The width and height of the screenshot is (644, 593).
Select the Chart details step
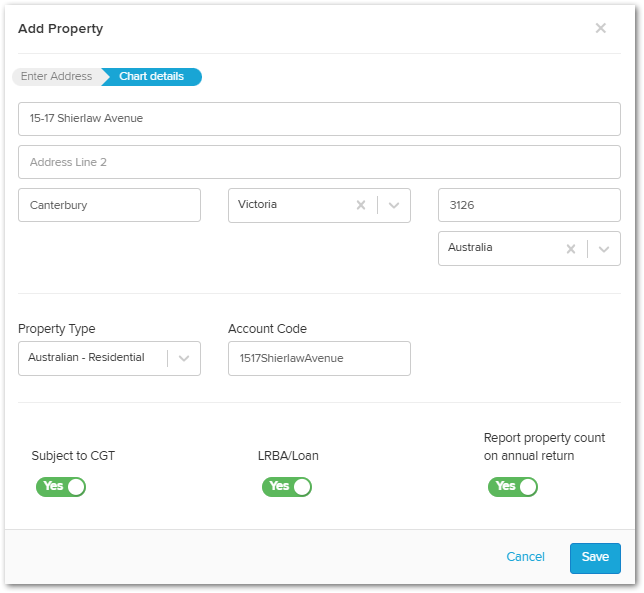152,76
